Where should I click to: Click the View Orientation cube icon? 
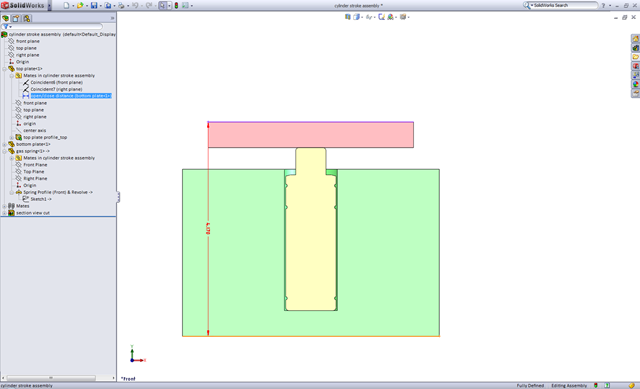356,17
